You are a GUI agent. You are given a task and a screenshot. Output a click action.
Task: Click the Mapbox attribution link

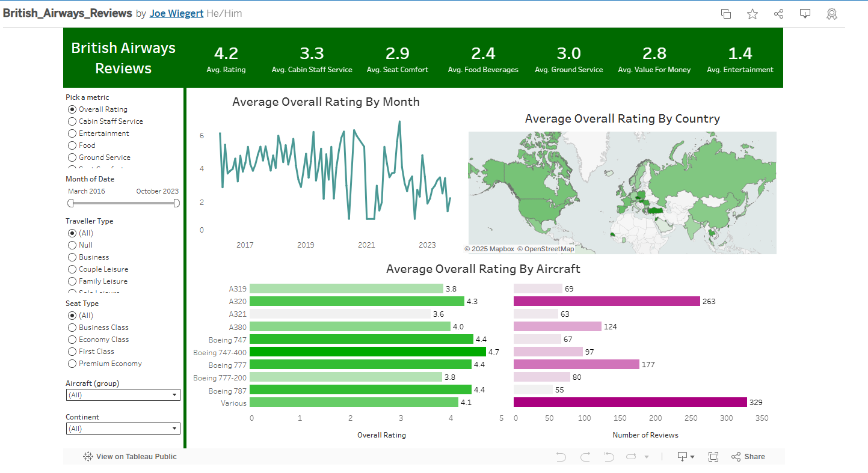490,249
